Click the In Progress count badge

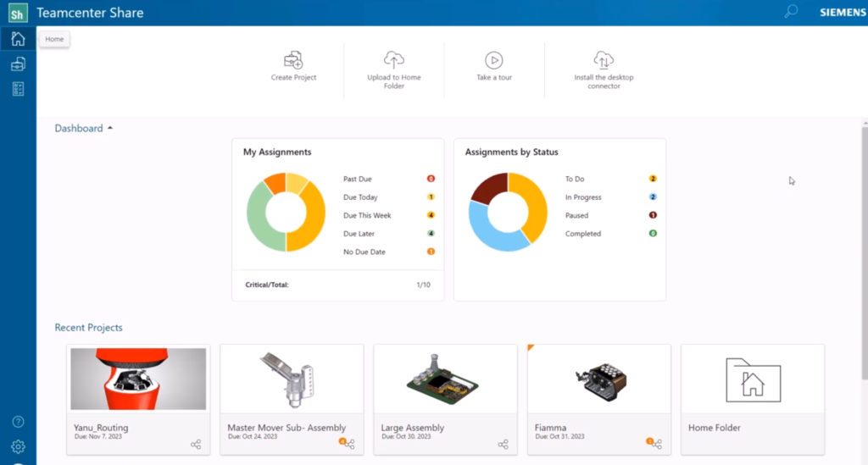point(653,197)
